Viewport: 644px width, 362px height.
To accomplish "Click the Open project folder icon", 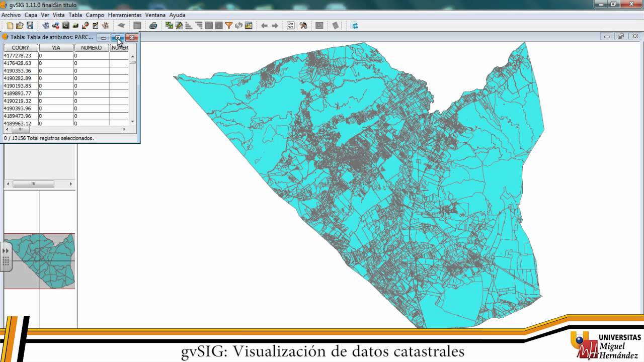I will pyautogui.click(x=20, y=26).
